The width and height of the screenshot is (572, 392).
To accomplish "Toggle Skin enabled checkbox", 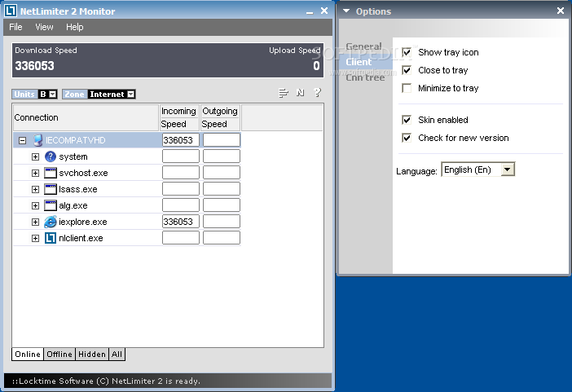I will point(407,120).
